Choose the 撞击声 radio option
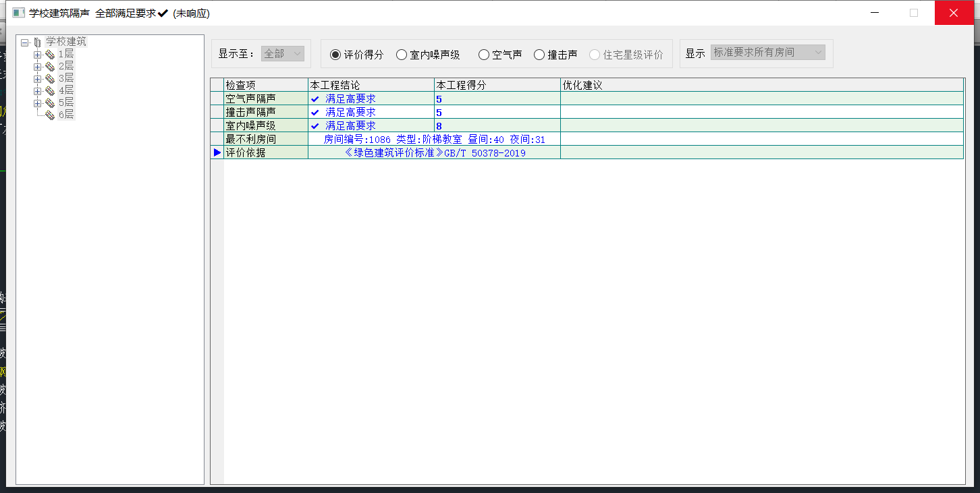 point(539,55)
